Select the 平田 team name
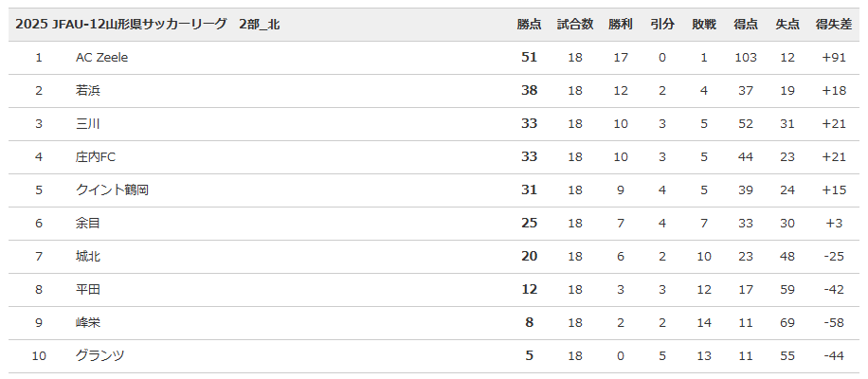Screen dimensions: 868x379 (88, 290)
